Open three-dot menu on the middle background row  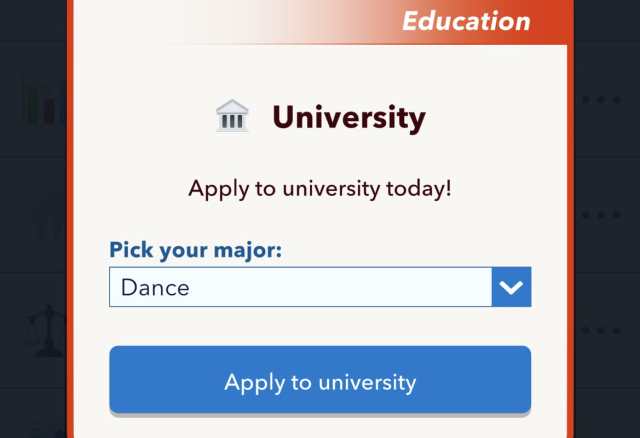coord(601,215)
